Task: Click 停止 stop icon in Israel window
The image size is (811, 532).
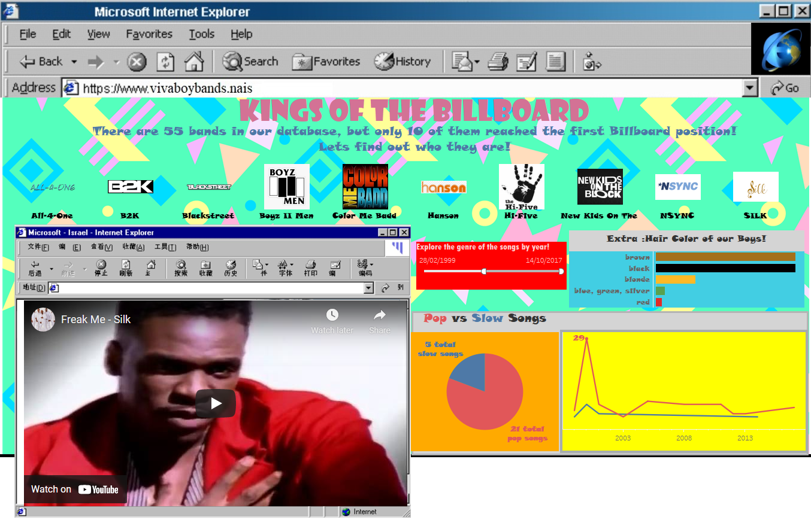Action: tap(101, 269)
